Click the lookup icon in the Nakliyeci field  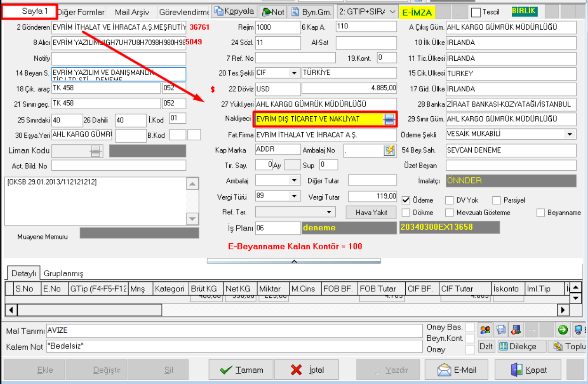pos(389,120)
